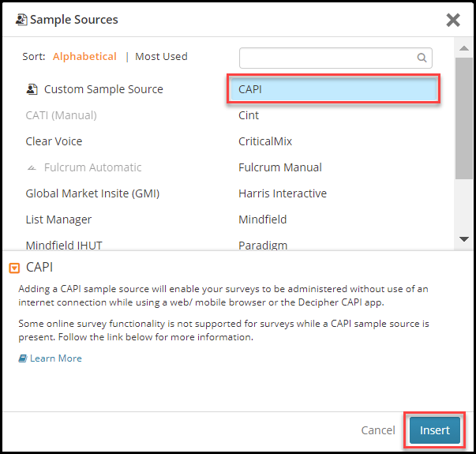Screen dimensions: 476x454
Task: Pick Fulcrum Manual source
Action: point(280,167)
